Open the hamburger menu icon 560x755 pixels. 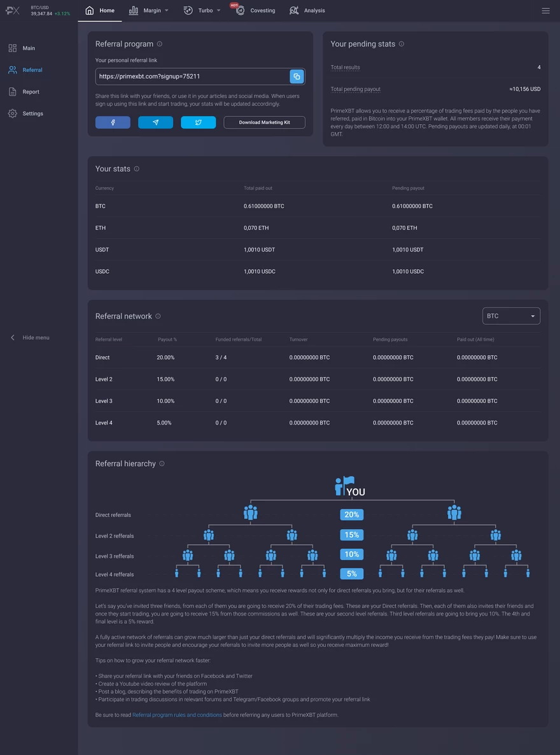[545, 11]
